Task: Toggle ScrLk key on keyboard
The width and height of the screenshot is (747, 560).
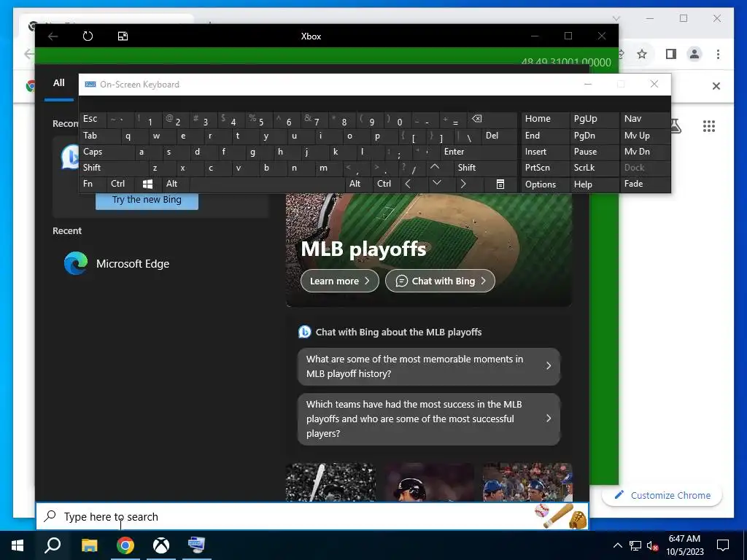Action: pos(594,168)
